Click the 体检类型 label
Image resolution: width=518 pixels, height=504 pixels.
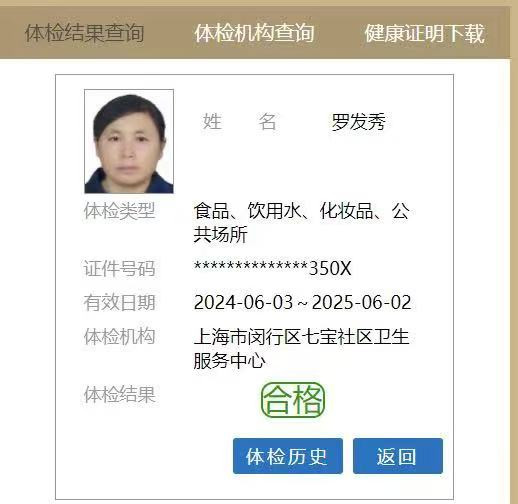[x=119, y=211]
